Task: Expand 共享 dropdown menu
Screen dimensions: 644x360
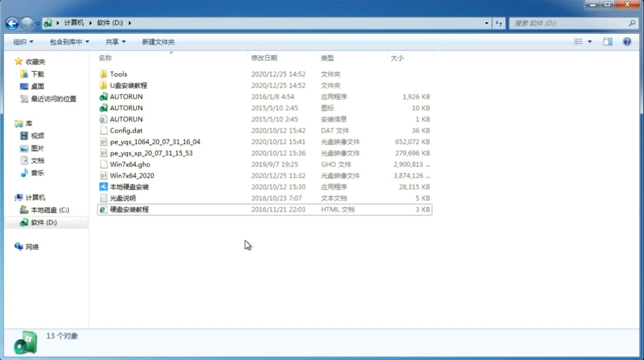Action: coord(114,41)
